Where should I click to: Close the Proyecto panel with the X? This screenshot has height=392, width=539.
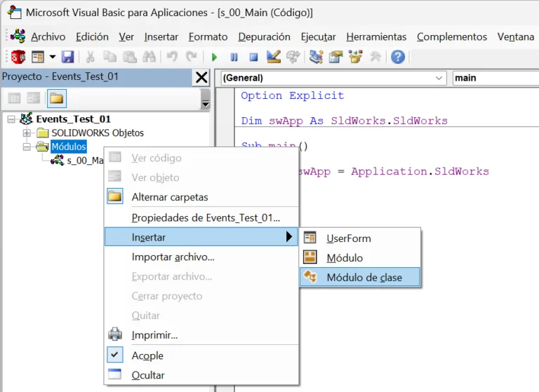(201, 77)
